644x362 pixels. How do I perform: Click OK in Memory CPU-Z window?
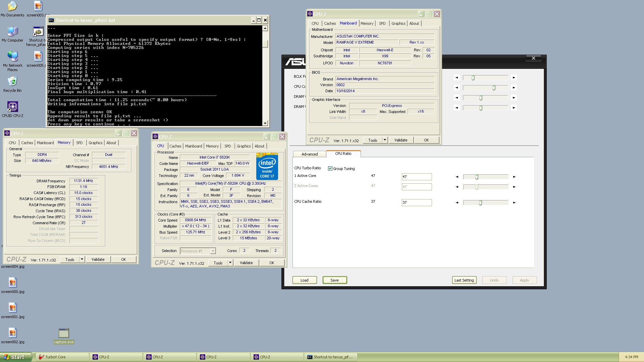point(123,259)
